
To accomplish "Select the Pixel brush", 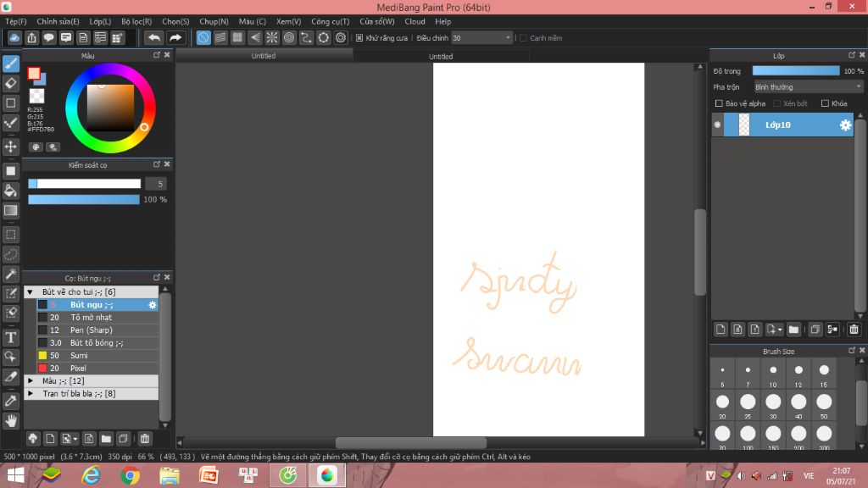I will click(x=97, y=368).
